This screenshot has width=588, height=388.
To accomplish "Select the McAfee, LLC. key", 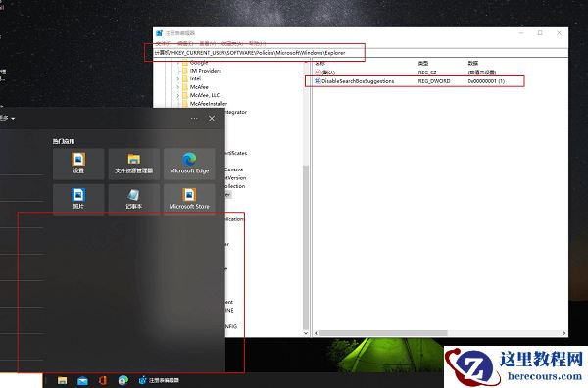I will pyautogui.click(x=205, y=95).
